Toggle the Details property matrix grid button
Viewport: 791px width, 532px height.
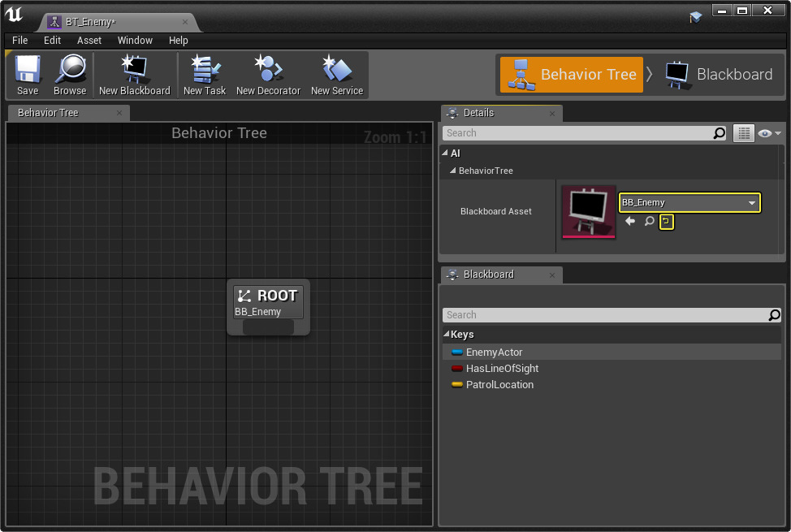[x=744, y=133]
